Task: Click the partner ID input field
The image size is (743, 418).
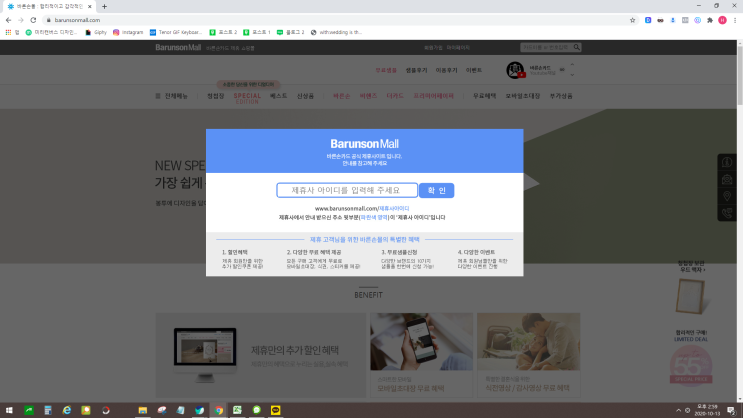Action: coord(347,190)
